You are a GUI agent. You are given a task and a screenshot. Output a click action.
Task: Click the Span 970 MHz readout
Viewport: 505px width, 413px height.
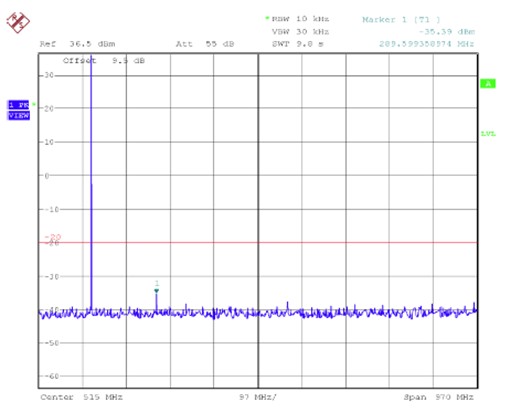[x=439, y=397]
